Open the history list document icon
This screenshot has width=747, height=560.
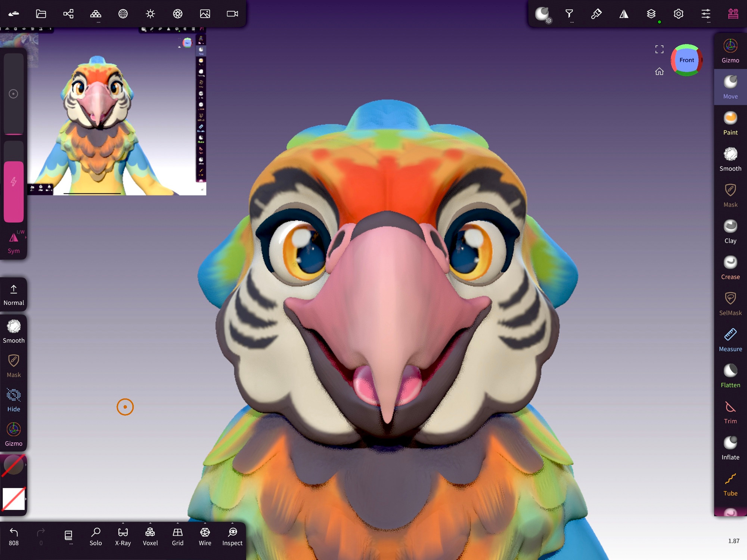tap(68, 535)
